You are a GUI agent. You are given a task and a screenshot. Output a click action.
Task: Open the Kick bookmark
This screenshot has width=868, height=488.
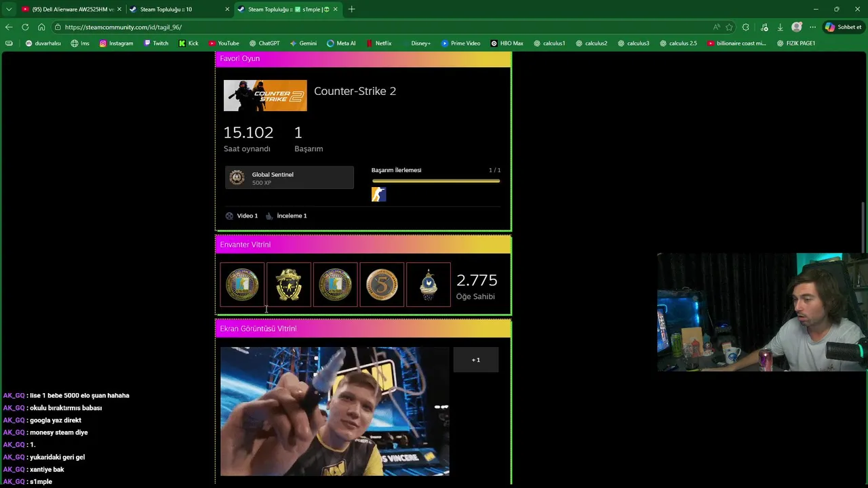point(189,43)
